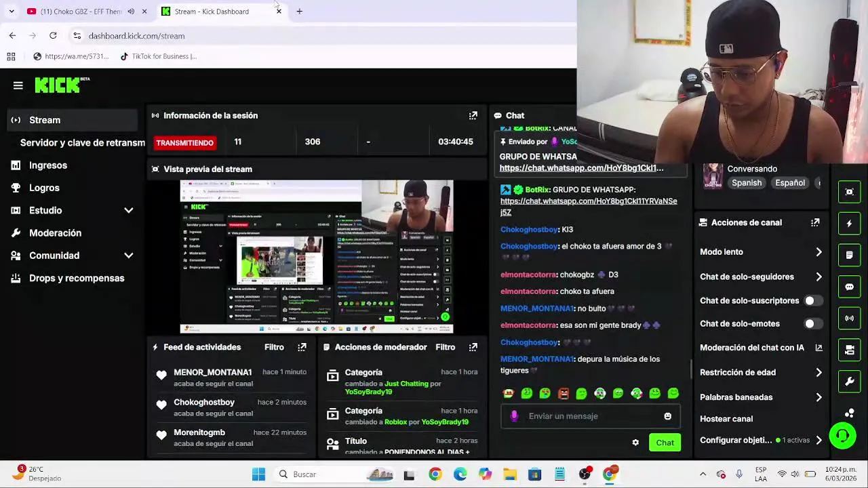Click the browser address bar URL
Viewport: 868px width, 488px height.
pos(136,36)
